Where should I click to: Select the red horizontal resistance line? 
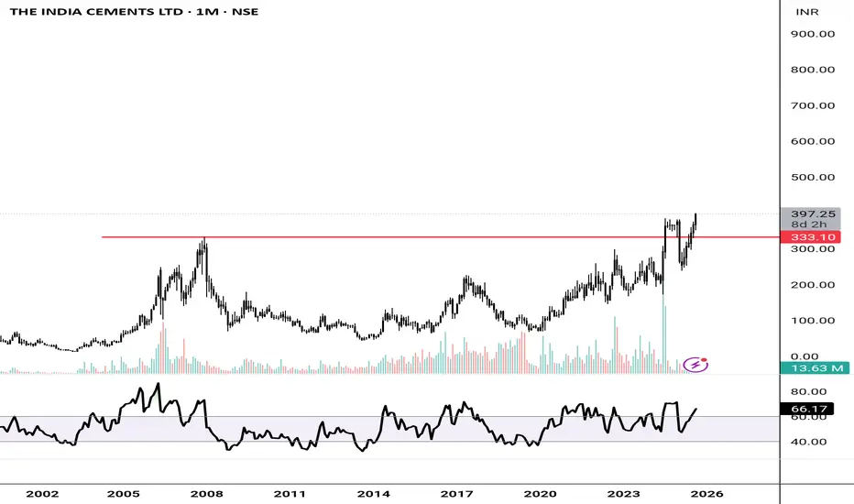441,237
